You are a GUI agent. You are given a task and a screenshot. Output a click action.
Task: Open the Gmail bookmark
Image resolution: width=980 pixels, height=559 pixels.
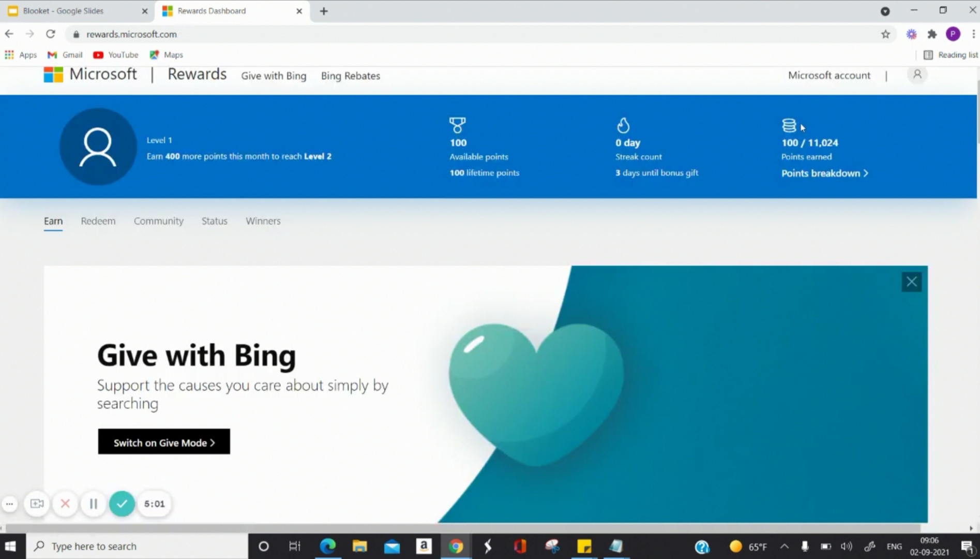pyautogui.click(x=65, y=55)
